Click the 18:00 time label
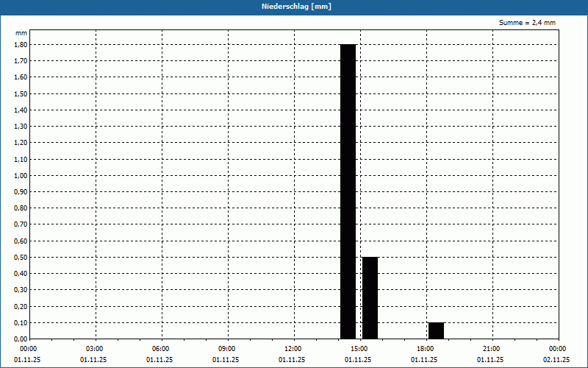588x368 pixels. (426, 349)
